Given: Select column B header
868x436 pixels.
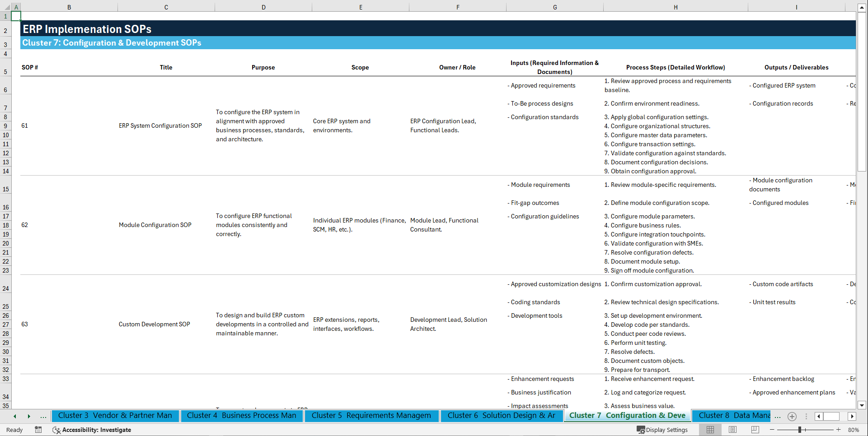Looking at the screenshot, I should (69, 7).
